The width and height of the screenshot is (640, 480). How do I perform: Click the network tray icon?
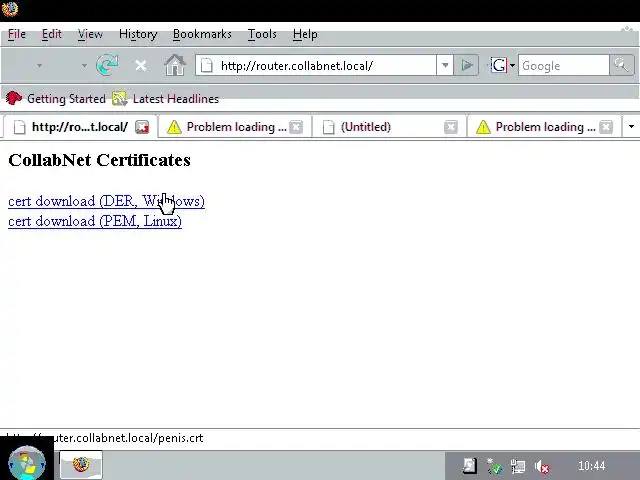[x=518, y=466]
